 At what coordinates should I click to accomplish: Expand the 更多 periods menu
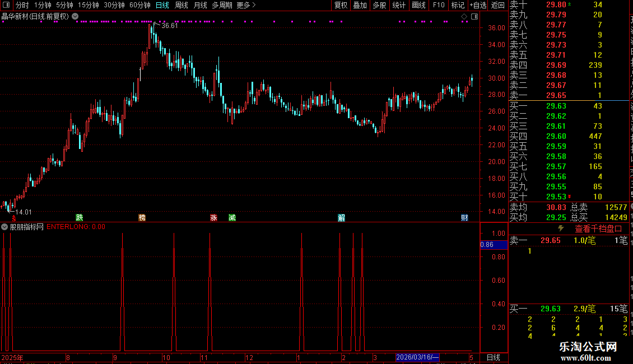(246, 5)
